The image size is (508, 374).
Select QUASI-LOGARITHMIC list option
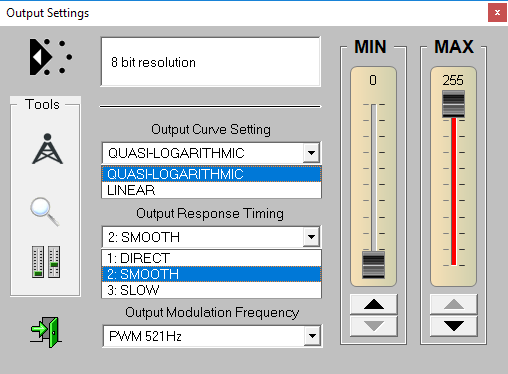pyautogui.click(x=211, y=174)
